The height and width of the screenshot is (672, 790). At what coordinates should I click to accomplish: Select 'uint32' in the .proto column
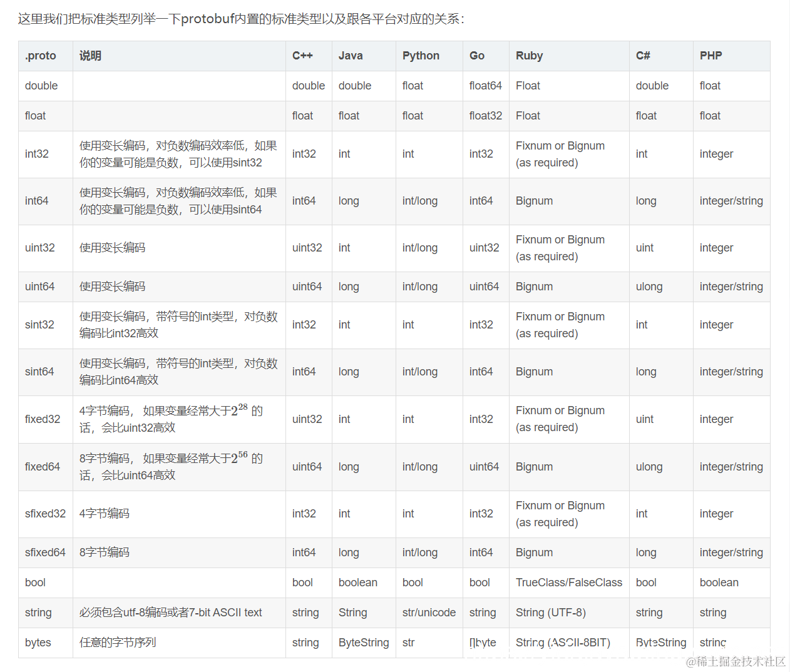pos(40,248)
